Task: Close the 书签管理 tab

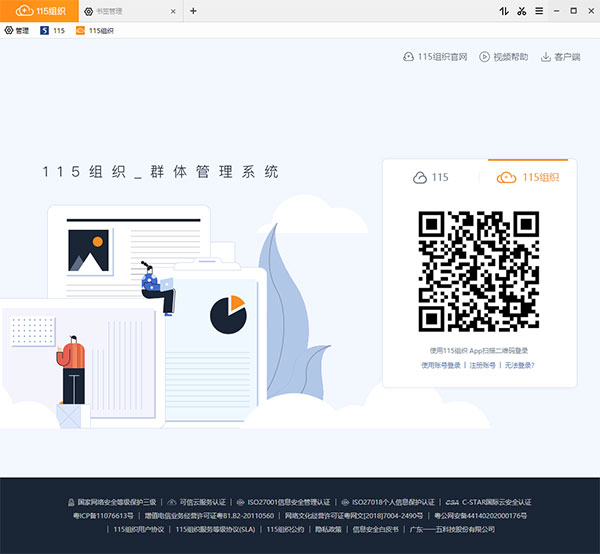Action: [173, 11]
